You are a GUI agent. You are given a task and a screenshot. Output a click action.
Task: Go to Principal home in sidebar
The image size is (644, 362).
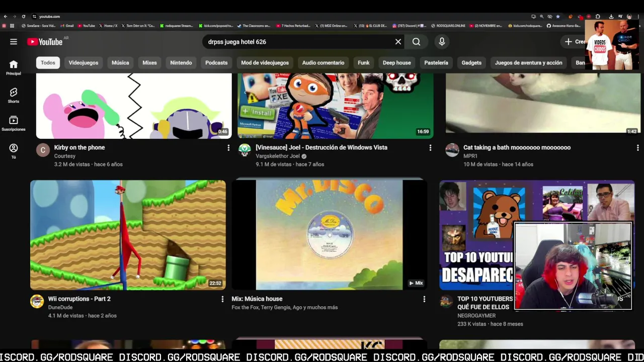pyautogui.click(x=14, y=67)
